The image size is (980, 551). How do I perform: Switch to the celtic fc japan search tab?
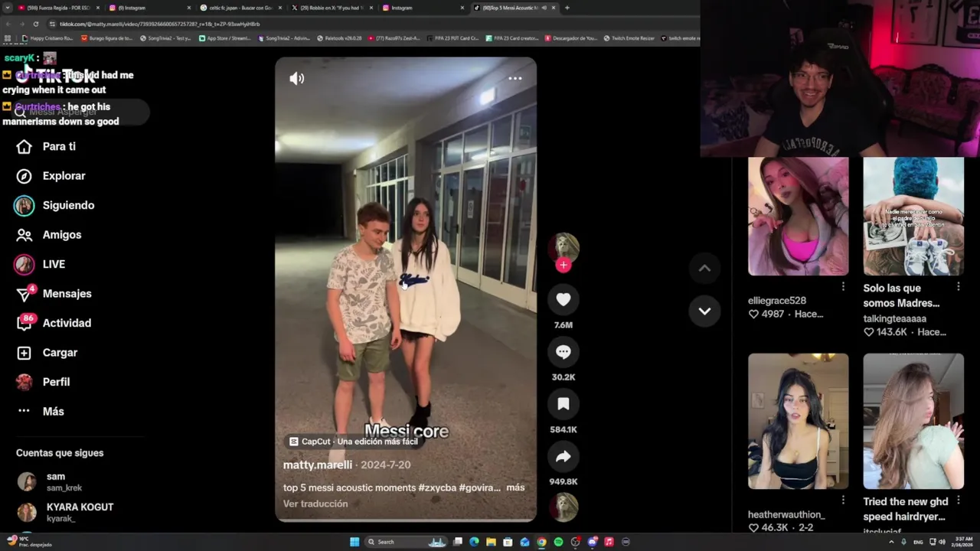point(240,8)
